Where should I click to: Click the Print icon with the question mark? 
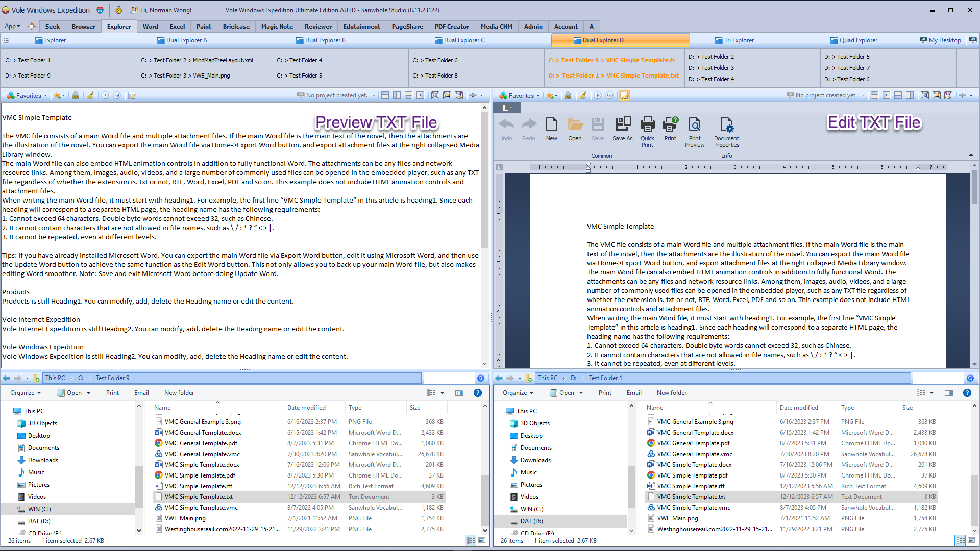pyautogui.click(x=670, y=129)
